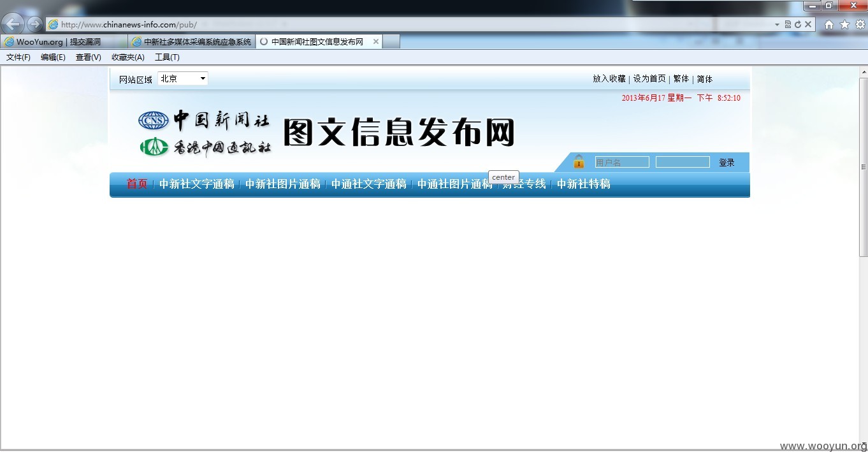Open the 中通社图片通稿 section
868x452 pixels.
click(455, 184)
